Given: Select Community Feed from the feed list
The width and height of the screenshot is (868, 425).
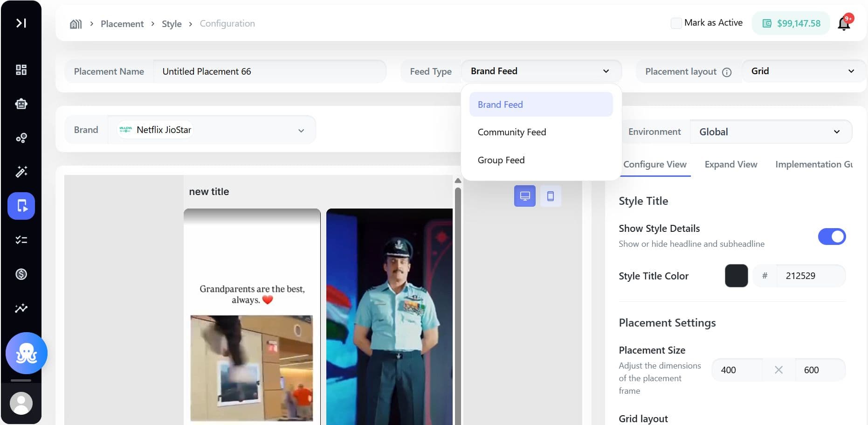Looking at the screenshot, I should [x=511, y=132].
